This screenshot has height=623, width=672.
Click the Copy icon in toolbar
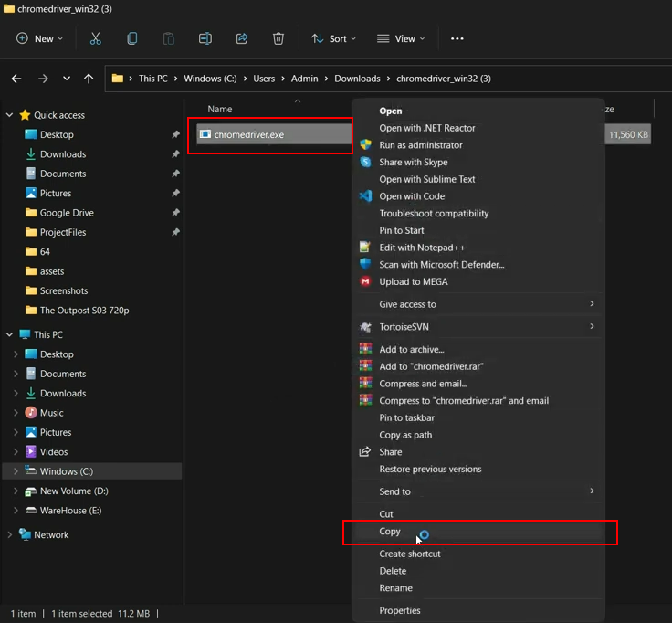click(132, 38)
